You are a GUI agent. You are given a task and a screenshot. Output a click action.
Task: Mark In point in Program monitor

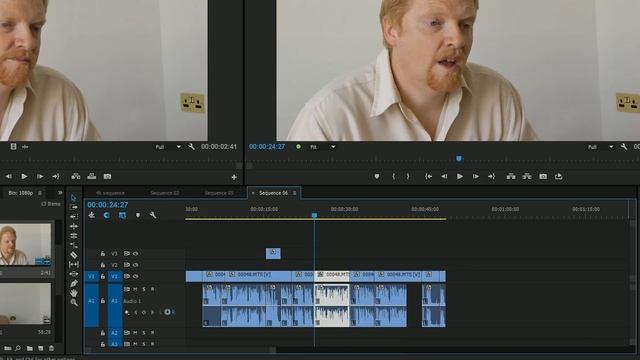click(393, 176)
